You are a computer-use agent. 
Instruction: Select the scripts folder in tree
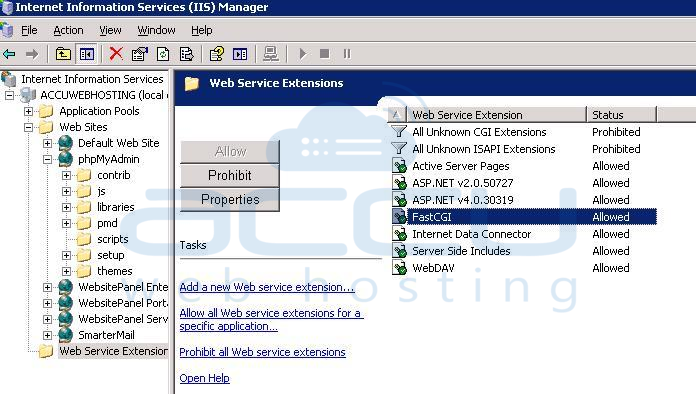[113, 239]
